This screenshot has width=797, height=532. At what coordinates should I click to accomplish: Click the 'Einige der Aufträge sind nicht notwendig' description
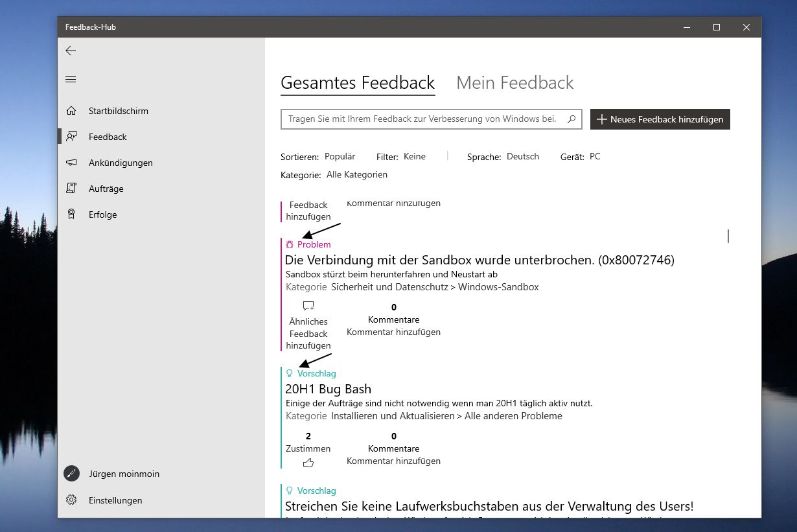[x=439, y=403]
